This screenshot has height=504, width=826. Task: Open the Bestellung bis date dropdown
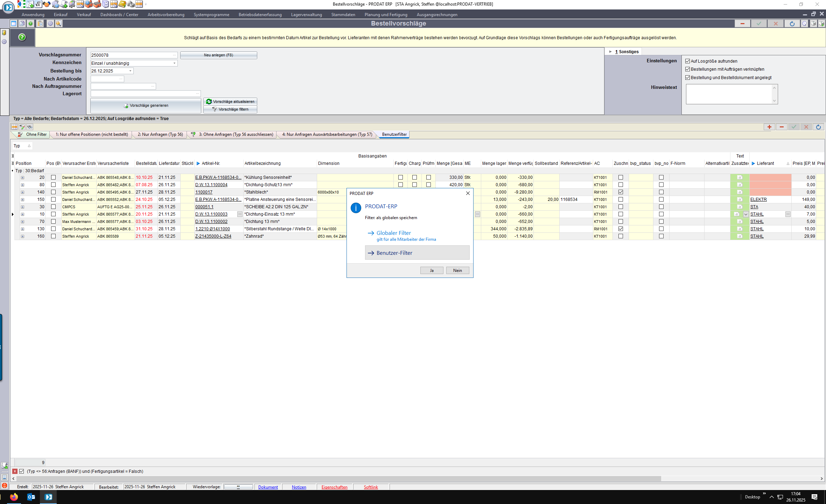coord(130,71)
